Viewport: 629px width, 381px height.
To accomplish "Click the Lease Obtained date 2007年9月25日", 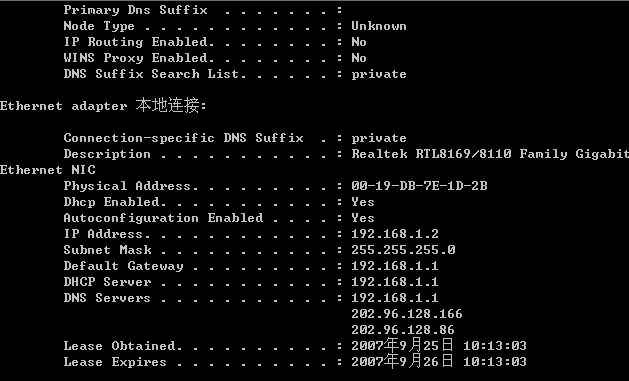I will [402, 345].
